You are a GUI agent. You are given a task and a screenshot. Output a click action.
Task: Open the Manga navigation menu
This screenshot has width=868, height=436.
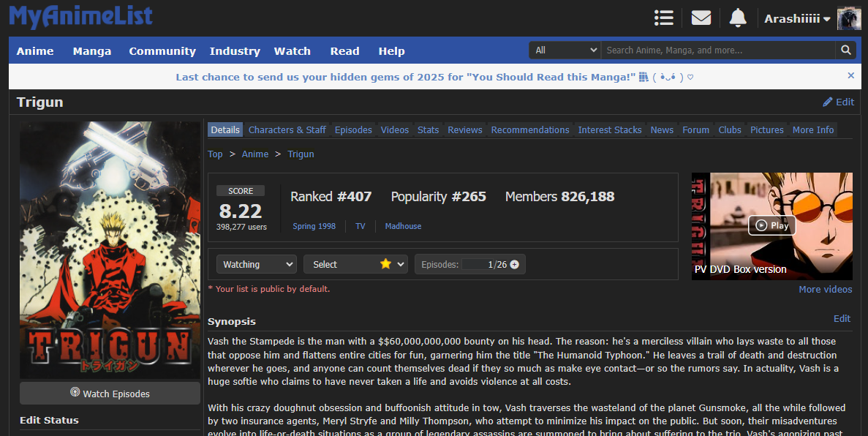tap(92, 51)
